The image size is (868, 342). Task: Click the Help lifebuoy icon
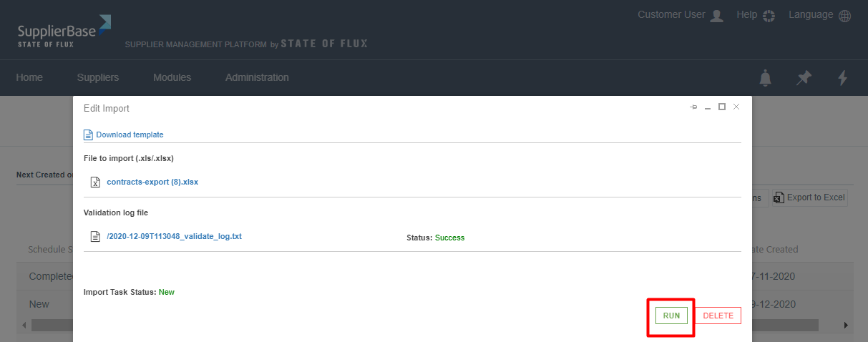click(769, 16)
